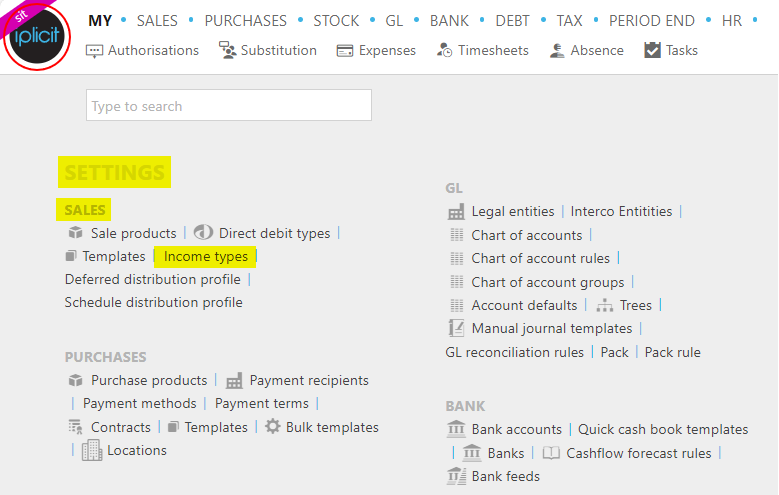Click the Absence person icon
This screenshot has width=779, height=495.
557,50
